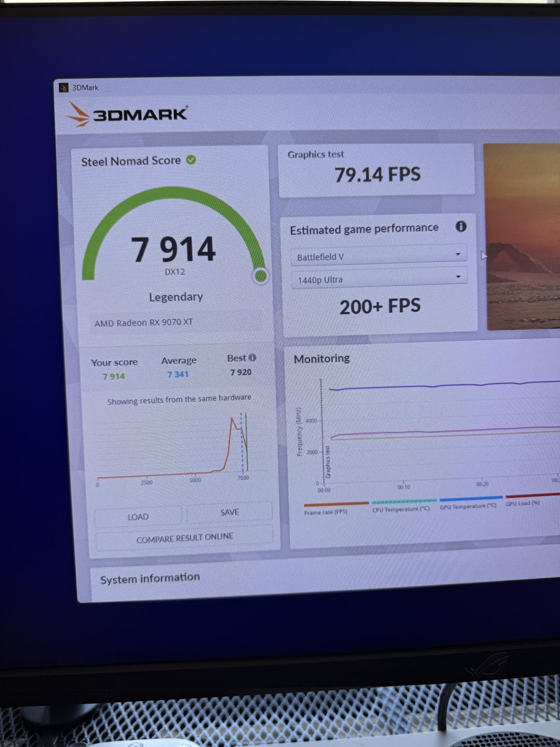The image size is (560, 747).
Task: Click the DX12 label under the score
Action: (175, 272)
